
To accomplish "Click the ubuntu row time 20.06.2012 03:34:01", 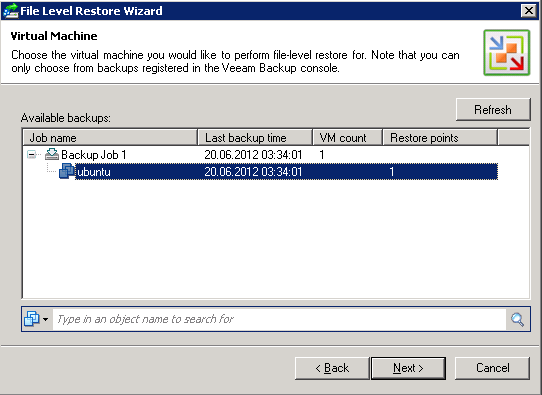I will click(x=253, y=172).
